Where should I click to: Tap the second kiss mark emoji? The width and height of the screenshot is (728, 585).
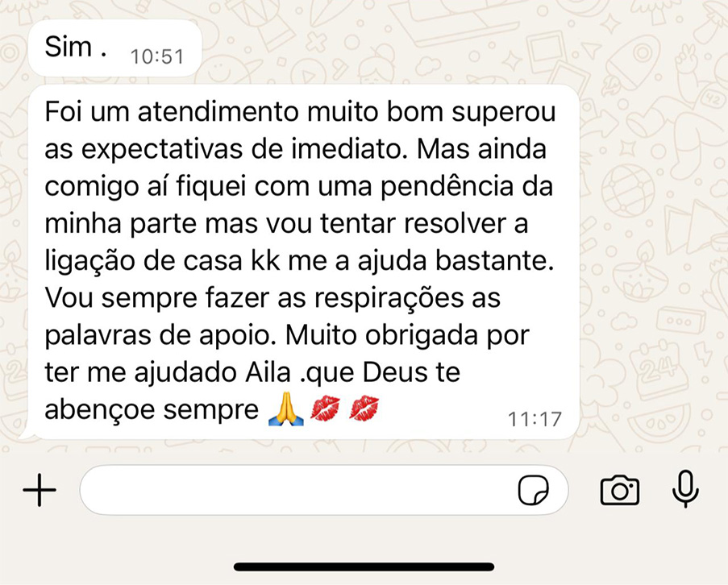tap(364, 409)
